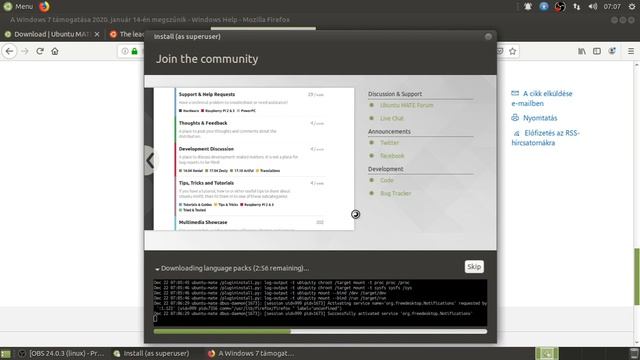Go forward in Firefox

pos(25,51)
